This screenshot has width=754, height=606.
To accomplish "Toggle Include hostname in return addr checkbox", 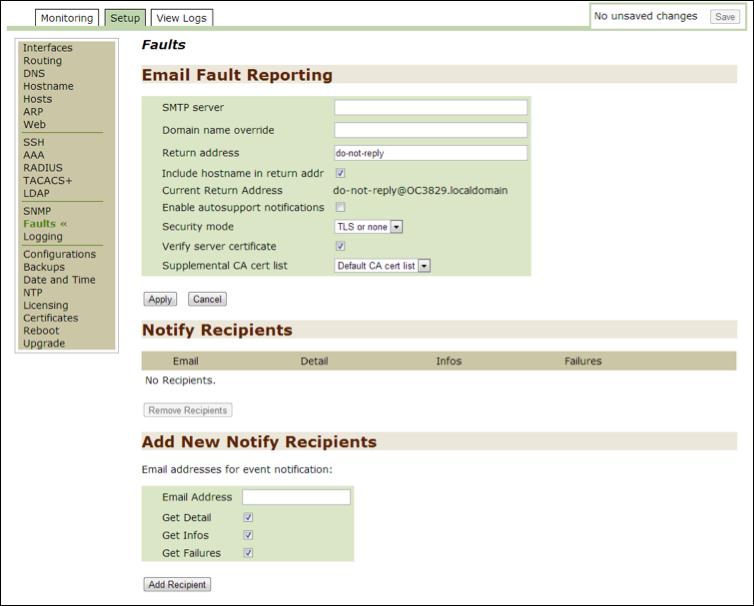I will [340, 173].
